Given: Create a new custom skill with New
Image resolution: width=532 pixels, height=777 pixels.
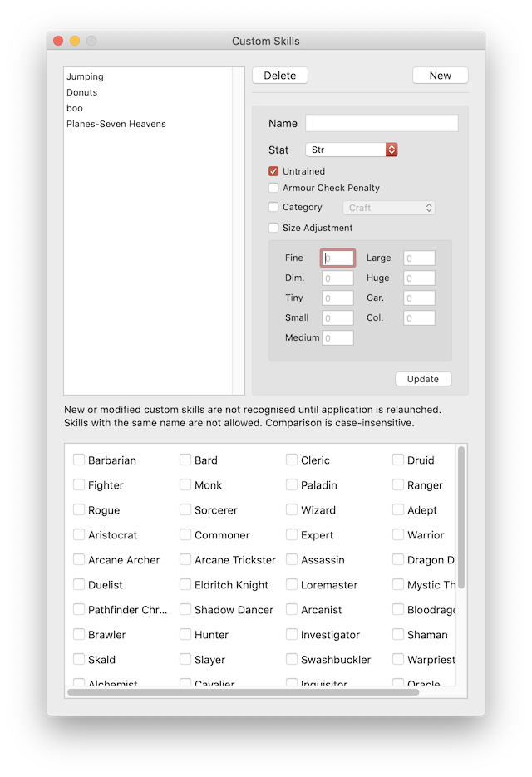Looking at the screenshot, I should [441, 76].
